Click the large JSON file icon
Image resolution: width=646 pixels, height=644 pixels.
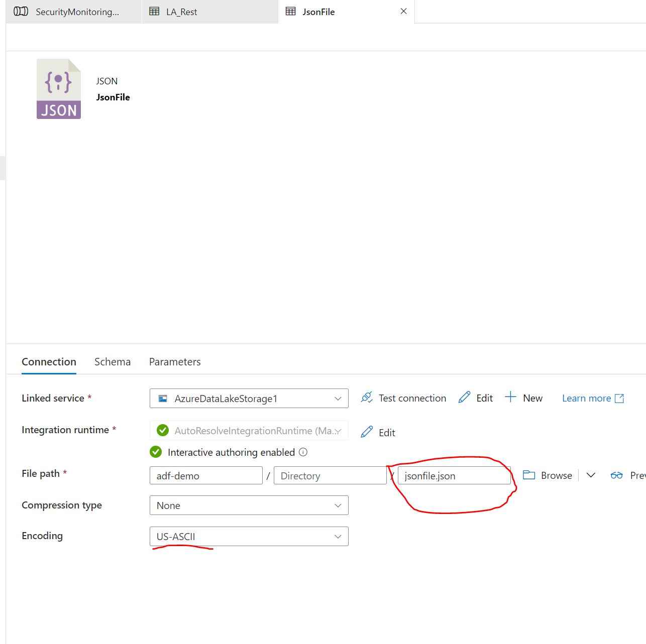59,89
